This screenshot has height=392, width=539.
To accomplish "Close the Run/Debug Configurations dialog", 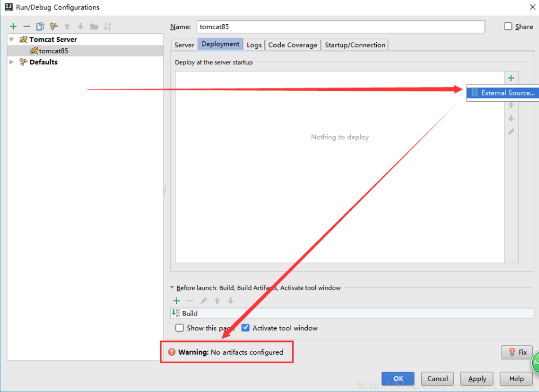I will click(533, 7).
